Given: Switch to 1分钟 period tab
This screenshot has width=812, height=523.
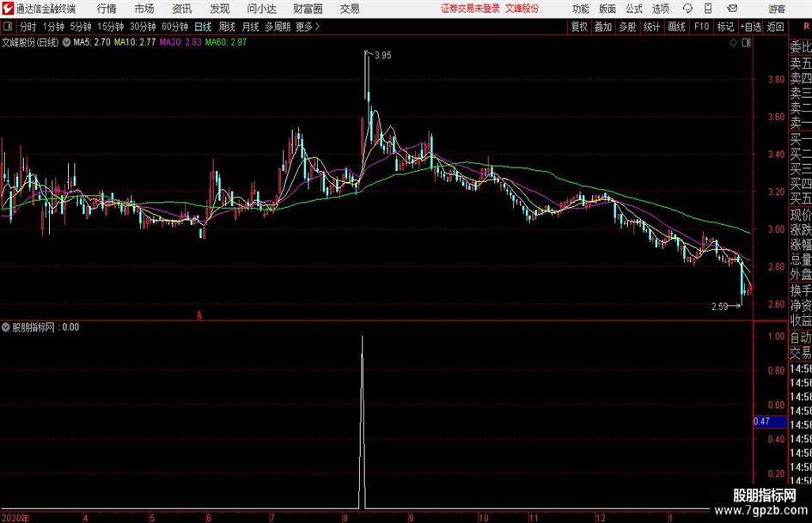Looking at the screenshot, I should tap(53, 27).
